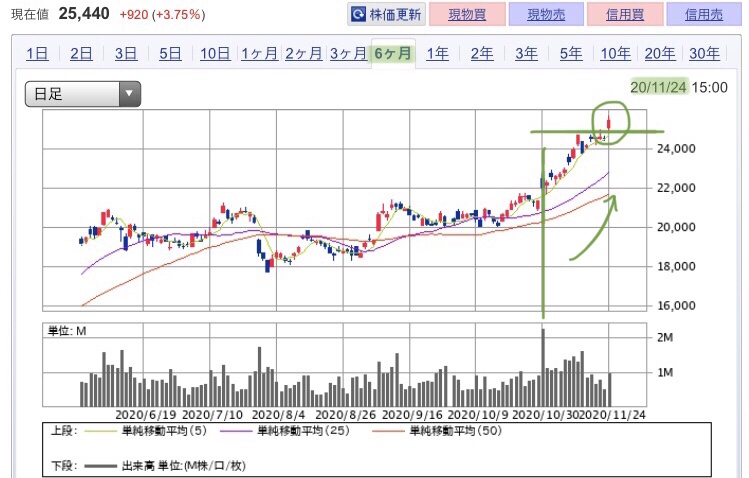Select the 10日 chart range
Viewport: 749px width, 478px height.
215,53
